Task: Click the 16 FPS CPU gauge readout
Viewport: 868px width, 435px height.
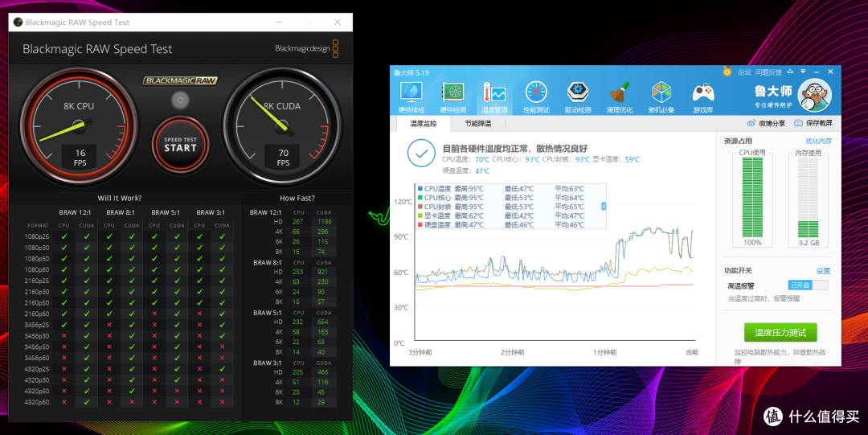Action: coord(80,158)
